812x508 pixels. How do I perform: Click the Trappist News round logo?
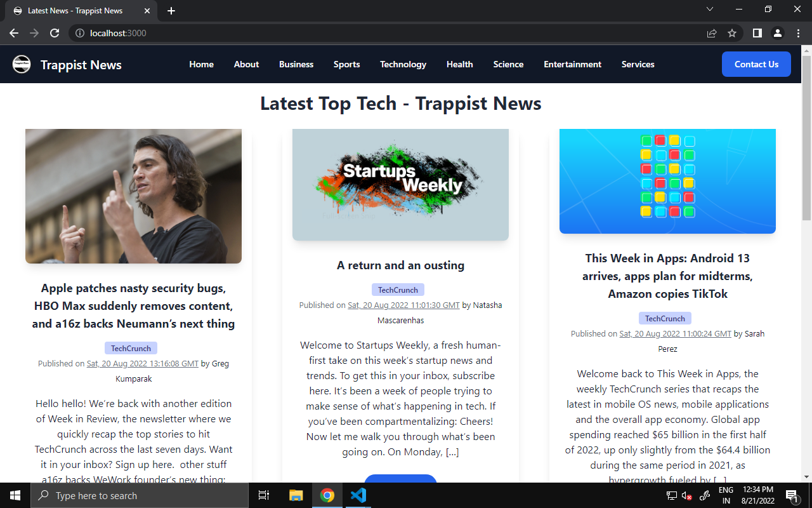22,64
